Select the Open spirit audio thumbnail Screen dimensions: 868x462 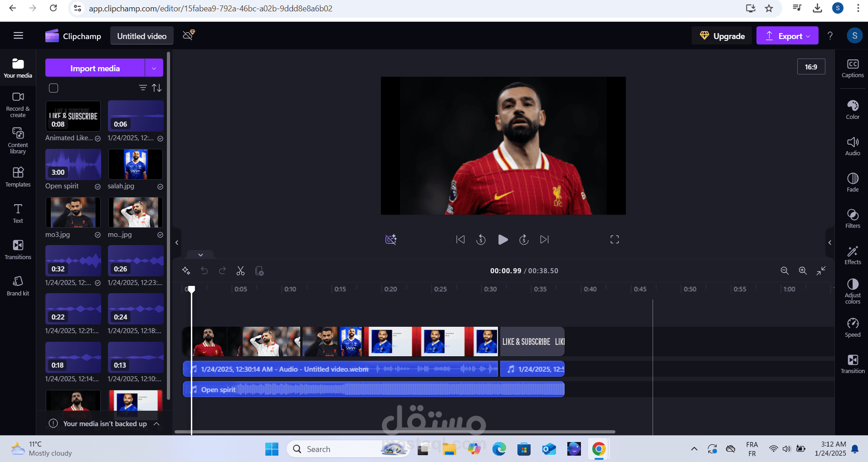tap(73, 164)
